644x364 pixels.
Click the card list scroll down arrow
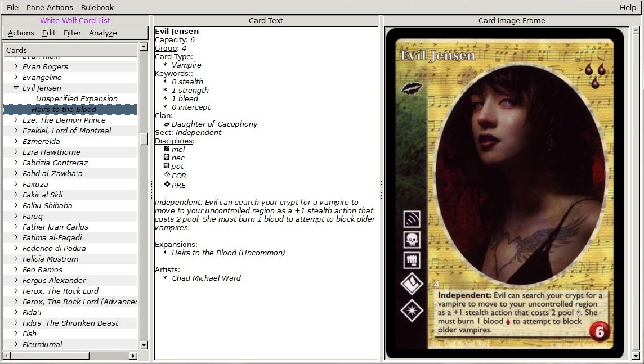click(144, 345)
